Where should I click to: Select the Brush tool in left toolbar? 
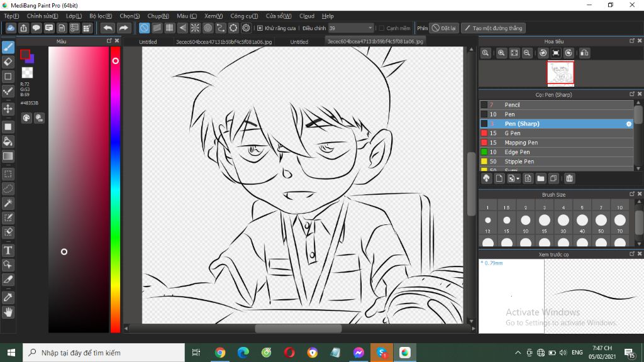pyautogui.click(x=8, y=47)
